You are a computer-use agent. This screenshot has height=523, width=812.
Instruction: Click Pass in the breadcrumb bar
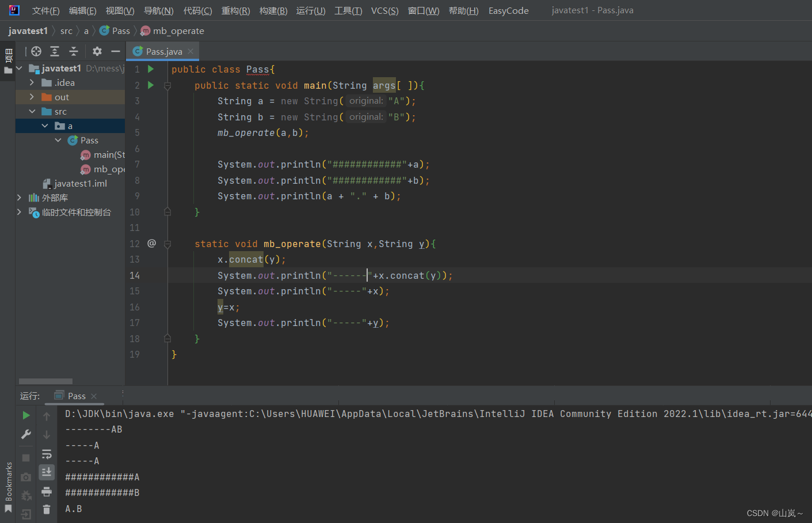(x=115, y=31)
